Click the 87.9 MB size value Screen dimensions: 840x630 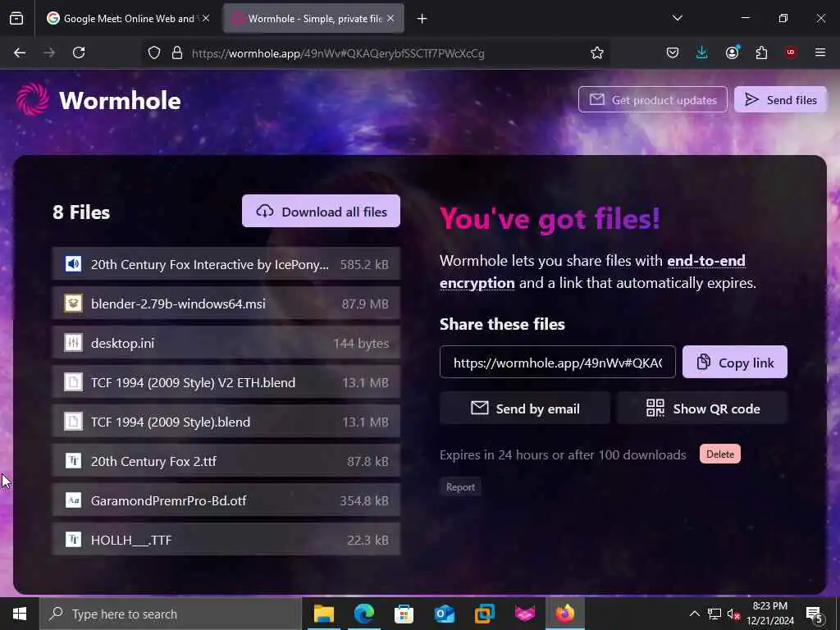click(365, 304)
